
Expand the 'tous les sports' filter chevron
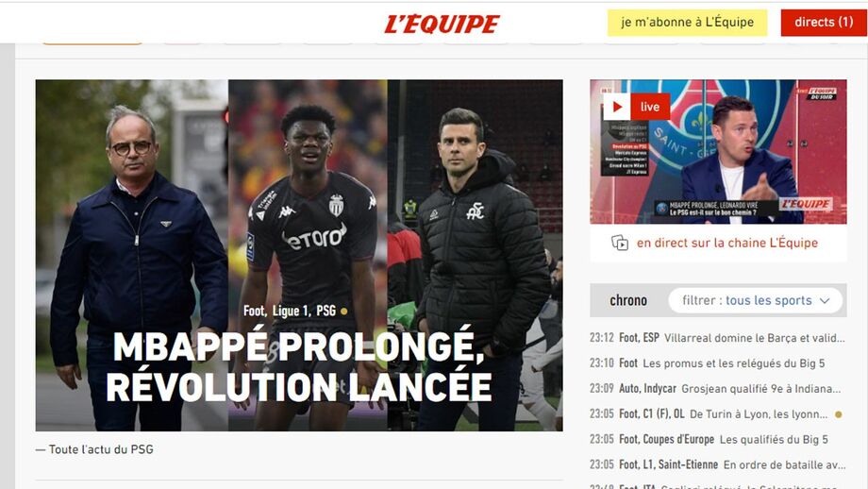[x=825, y=301]
